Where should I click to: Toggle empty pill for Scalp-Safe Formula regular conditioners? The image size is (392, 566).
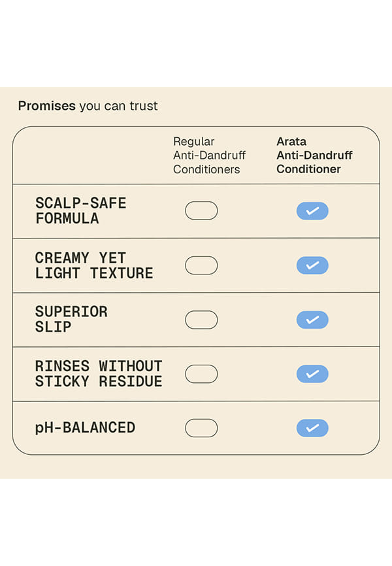[x=201, y=210]
